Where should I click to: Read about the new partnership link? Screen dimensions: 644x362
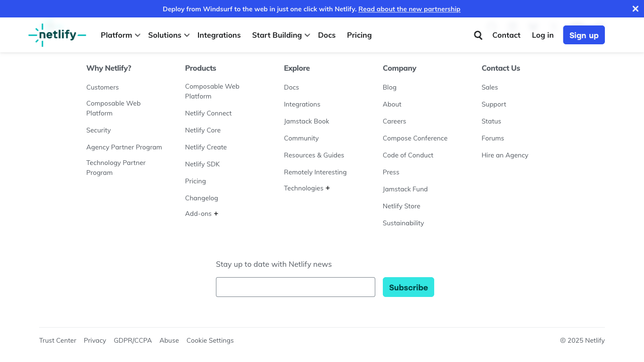(x=409, y=9)
